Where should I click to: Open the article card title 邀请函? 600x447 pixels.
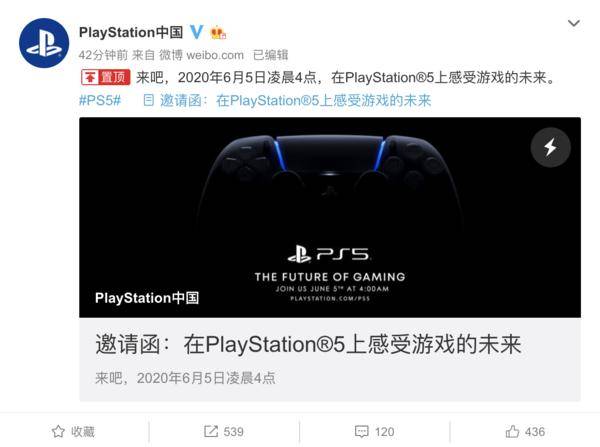point(308,344)
